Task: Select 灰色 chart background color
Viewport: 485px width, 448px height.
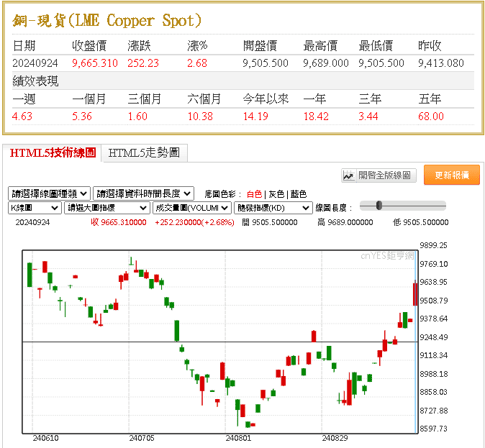Action: coord(276,194)
